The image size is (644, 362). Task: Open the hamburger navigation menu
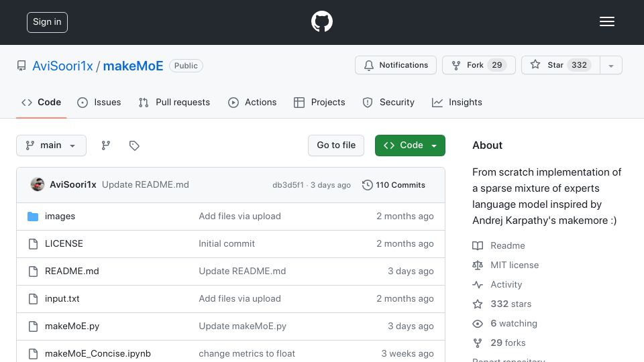[x=606, y=21]
